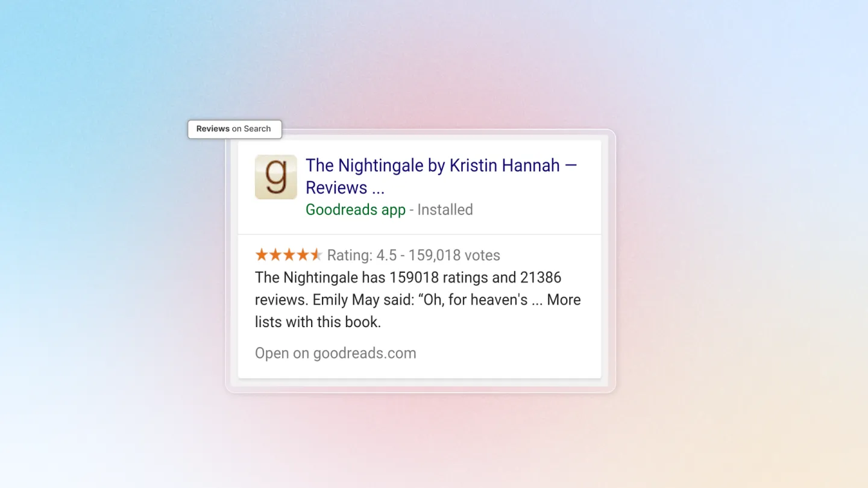Viewport: 868px width, 488px height.
Task: Open 'The Nightingale by Kristin Hannah' title link
Action: 441,177
